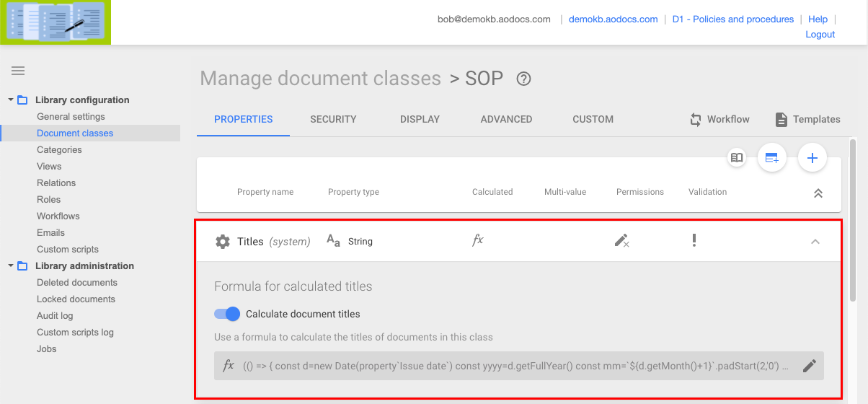Click the Workflow sync arrows icon
This screenshot has height=404, width=868.
pos(696,120)
